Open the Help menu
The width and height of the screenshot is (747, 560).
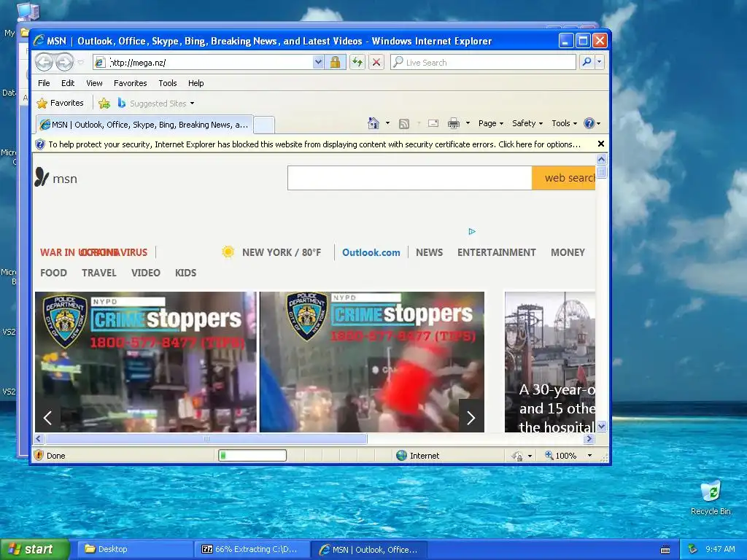tap(196, 83)
